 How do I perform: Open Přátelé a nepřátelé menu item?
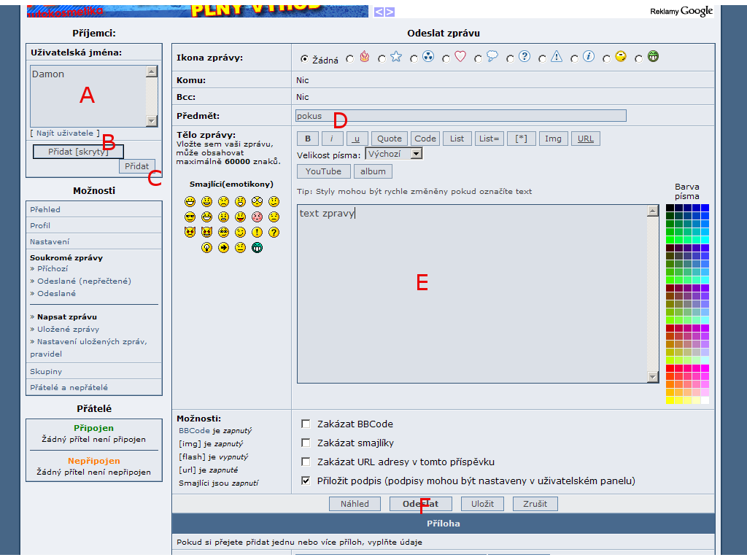click(x=69, y=387)
